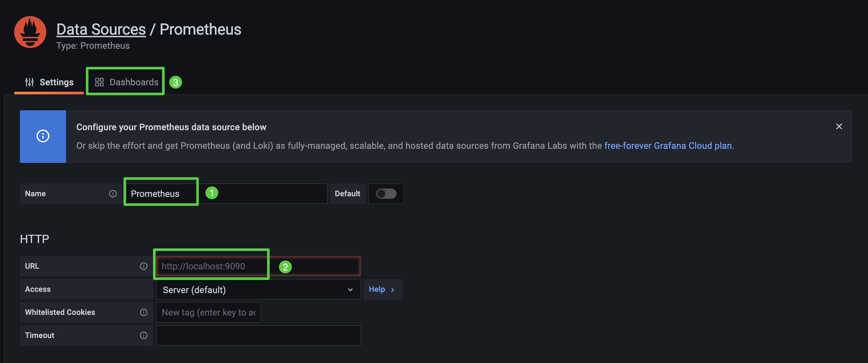868x363 pixels.
Task: Click the Default field label
Action: tap(347, 194)
